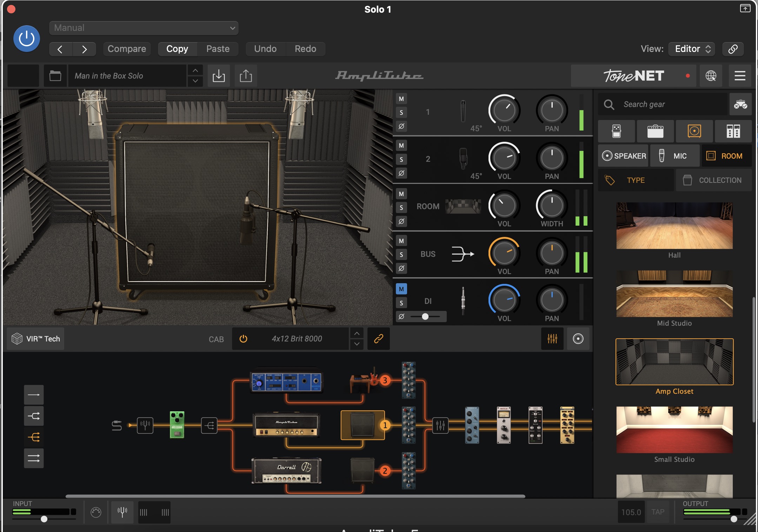Click the globe web icon
The image size is (758, 532).
pyautogui.click(x=711, y=76)
